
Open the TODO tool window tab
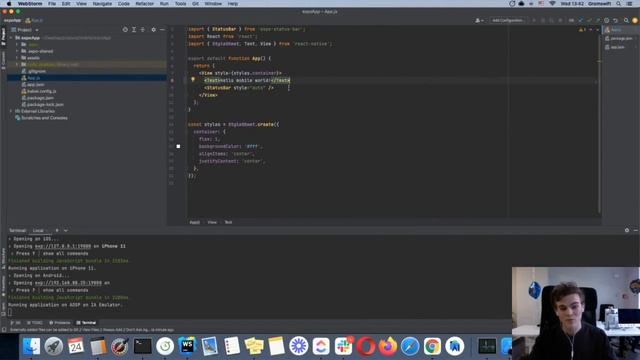coord(35,323)
